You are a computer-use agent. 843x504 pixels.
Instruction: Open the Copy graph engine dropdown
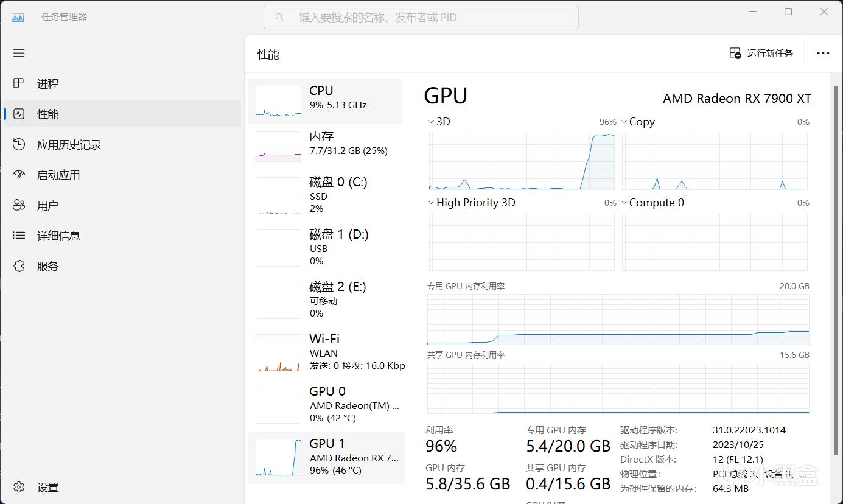[x=624, y=122]
